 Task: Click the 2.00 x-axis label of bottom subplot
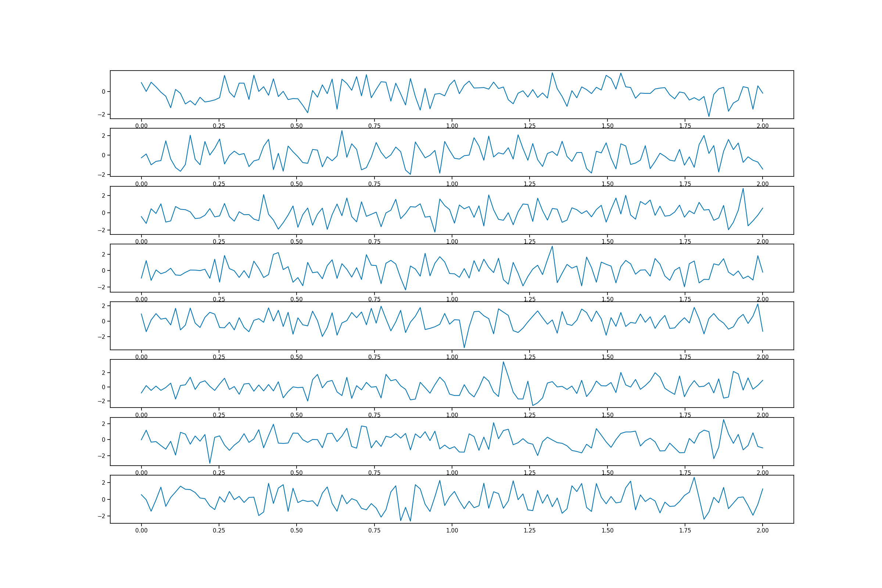tap(762, 530)
